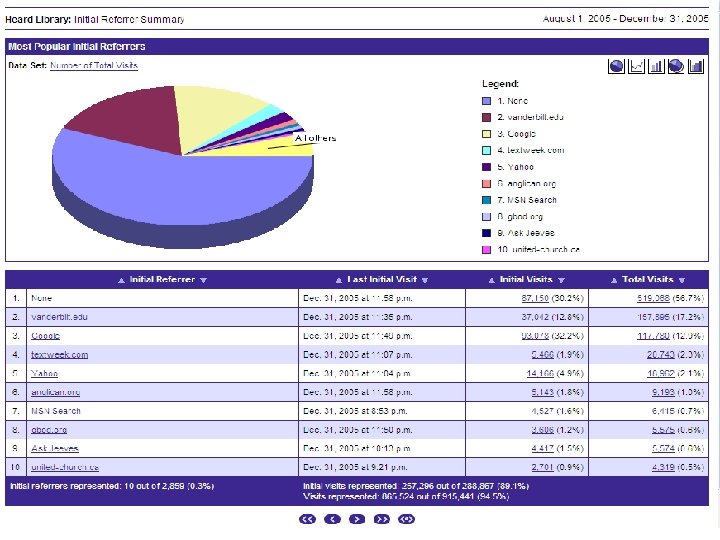This screenshot has width=720, height=540.
Task: Open the Google referrer link
Action: tap(45, 336)
